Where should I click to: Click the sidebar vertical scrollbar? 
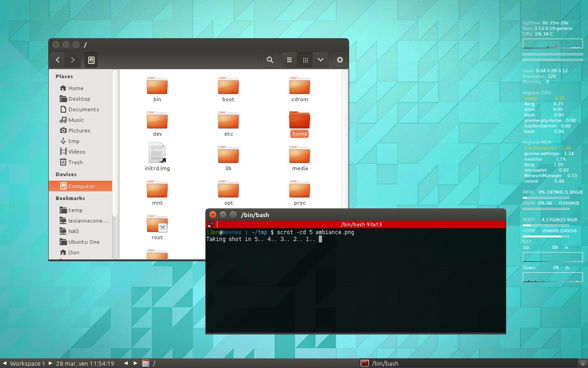(116, 143)
